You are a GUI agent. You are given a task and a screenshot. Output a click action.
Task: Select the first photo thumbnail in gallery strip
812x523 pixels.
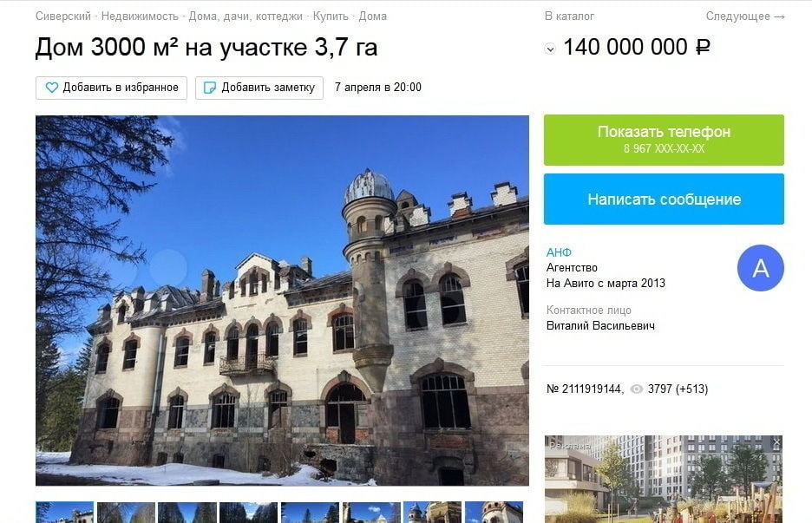[x=65, y=512]
